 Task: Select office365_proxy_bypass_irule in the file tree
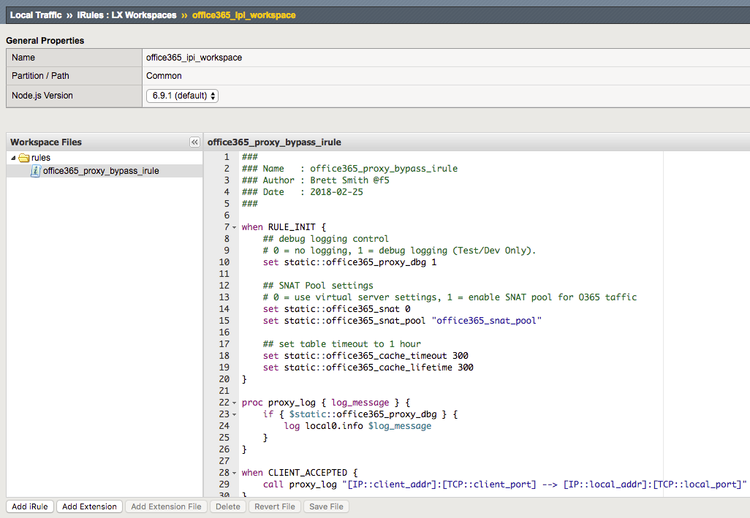(x=100, y=171)
